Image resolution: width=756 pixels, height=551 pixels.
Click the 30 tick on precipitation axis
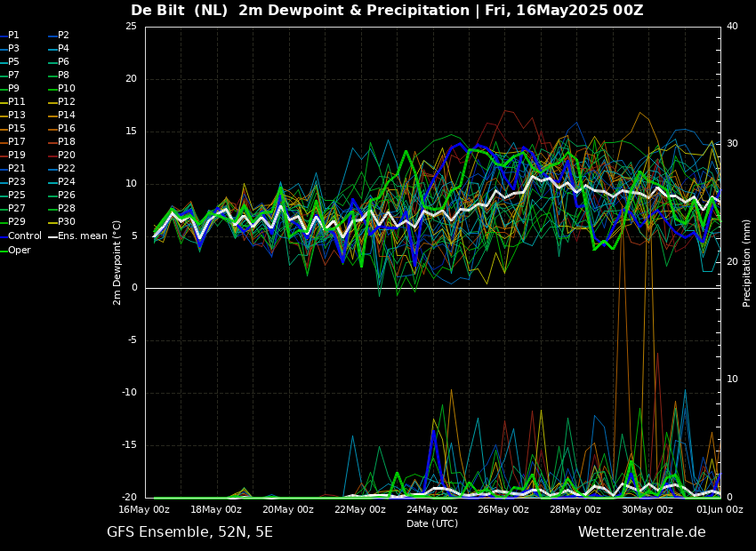click(732, 144)
